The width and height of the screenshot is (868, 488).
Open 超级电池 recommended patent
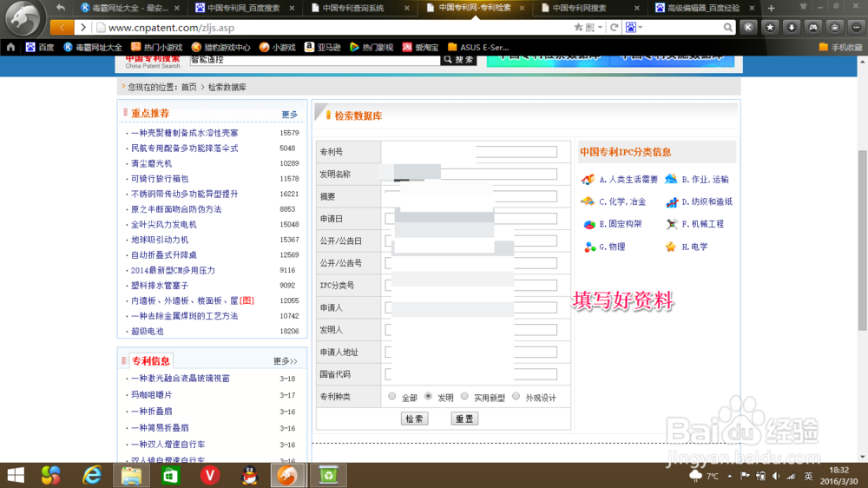[148, 331]
